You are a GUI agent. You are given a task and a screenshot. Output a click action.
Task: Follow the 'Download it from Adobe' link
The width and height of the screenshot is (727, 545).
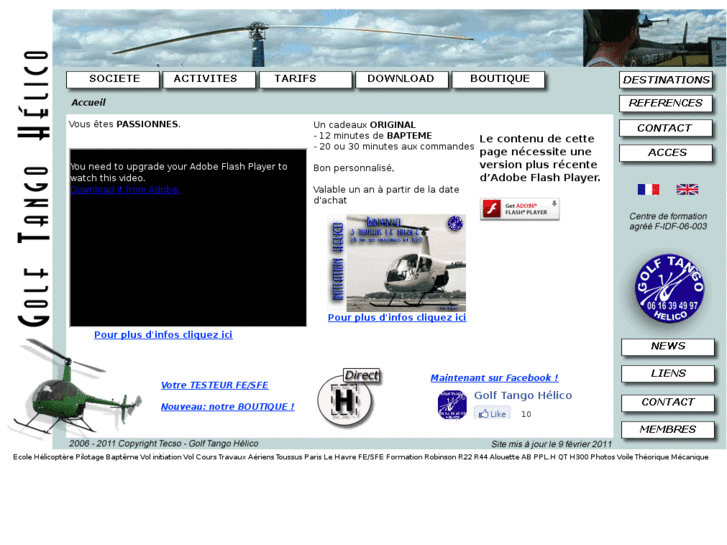(125, 189)
